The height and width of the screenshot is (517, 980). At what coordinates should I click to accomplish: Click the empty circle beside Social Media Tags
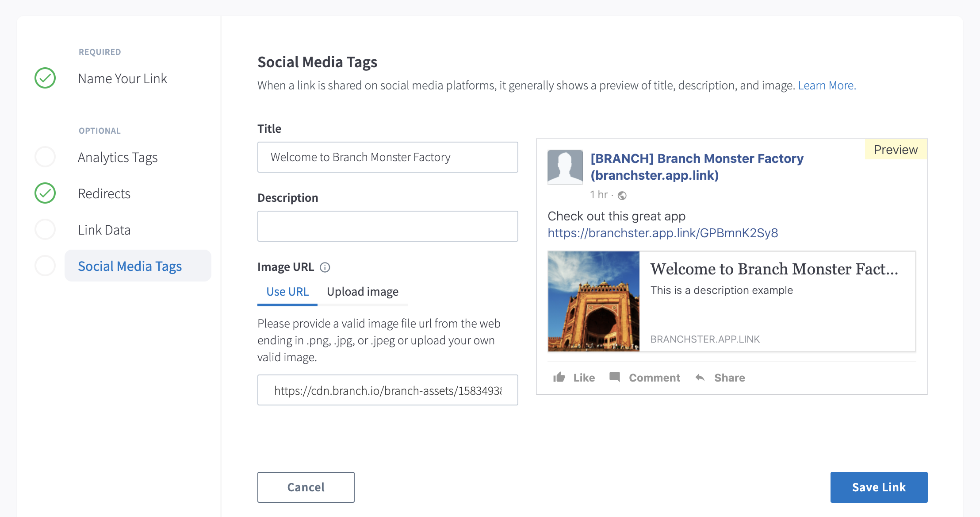(45, 266)
